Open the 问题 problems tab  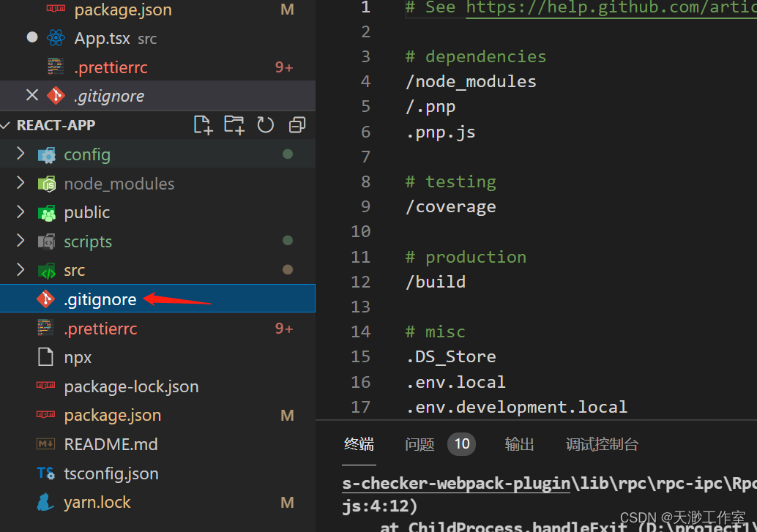[x=419, y=444]
